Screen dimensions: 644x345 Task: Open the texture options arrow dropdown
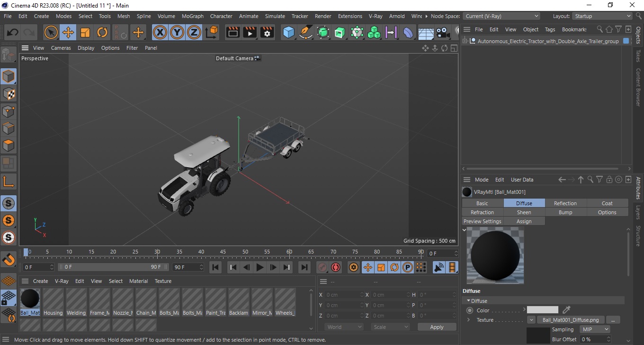pyautogui.click(x=531, y=320)
